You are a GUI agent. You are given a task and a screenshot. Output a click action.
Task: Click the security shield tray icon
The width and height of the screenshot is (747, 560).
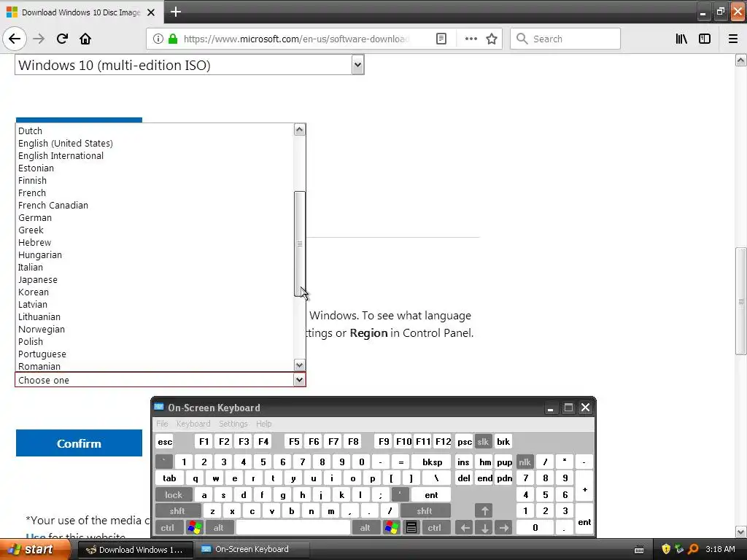click(x=665, y=549)
